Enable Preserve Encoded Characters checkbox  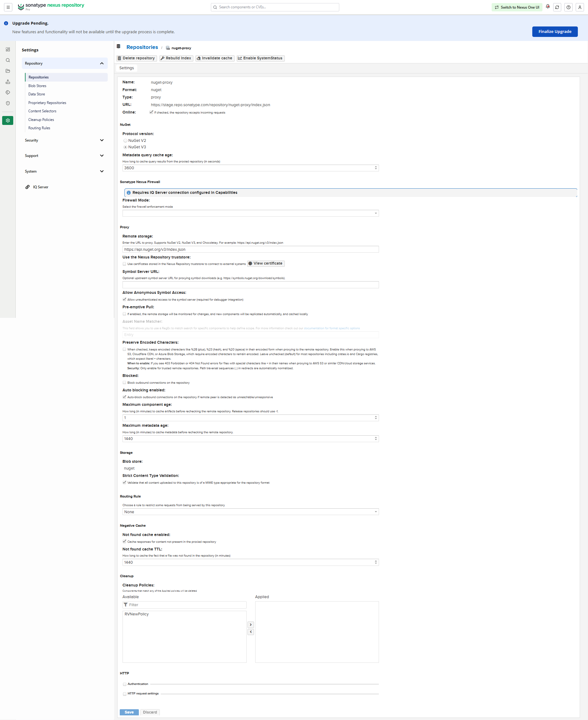[124, 349]
